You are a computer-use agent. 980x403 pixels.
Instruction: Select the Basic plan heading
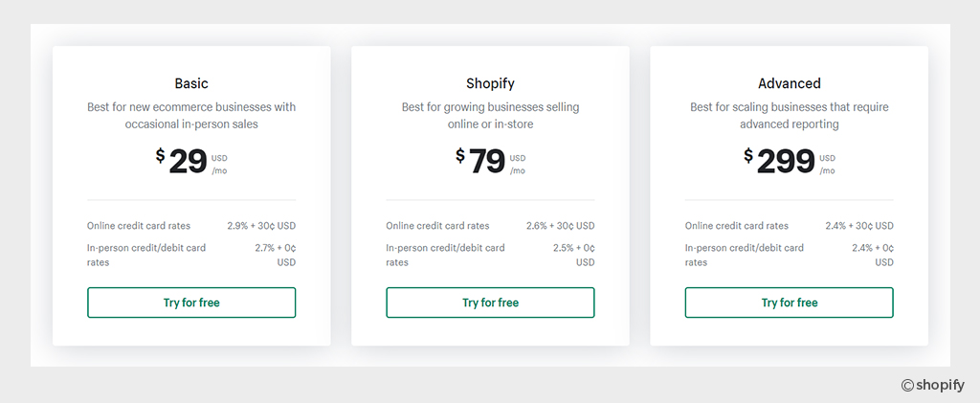[191, 83]
